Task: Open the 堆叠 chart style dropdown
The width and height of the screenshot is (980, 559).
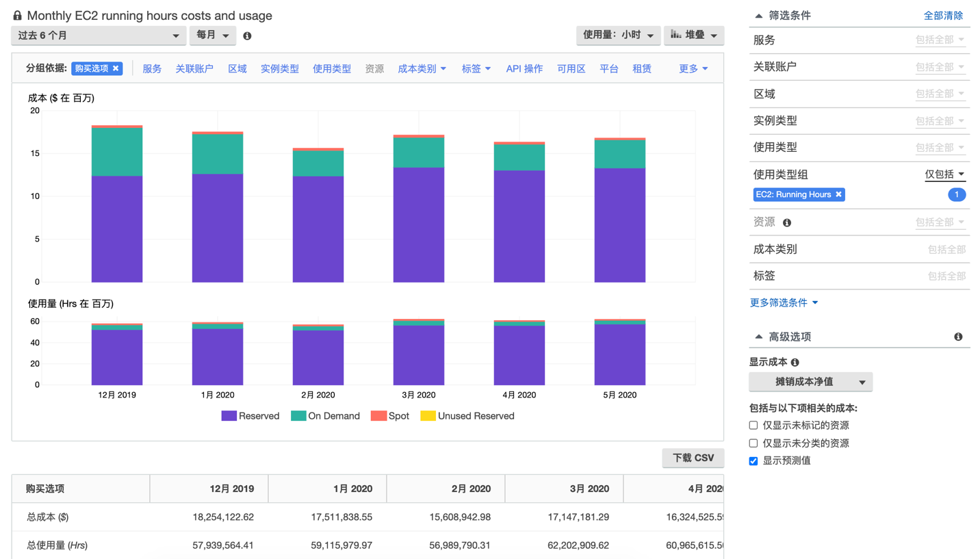Action: pyautogui.click(x=693, y=36)
